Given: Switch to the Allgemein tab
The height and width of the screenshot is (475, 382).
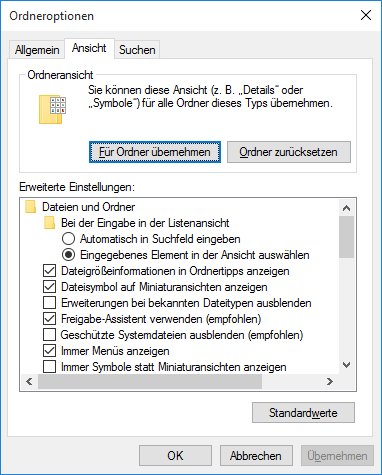Looking at the screenshot, I should pos(37,50).
